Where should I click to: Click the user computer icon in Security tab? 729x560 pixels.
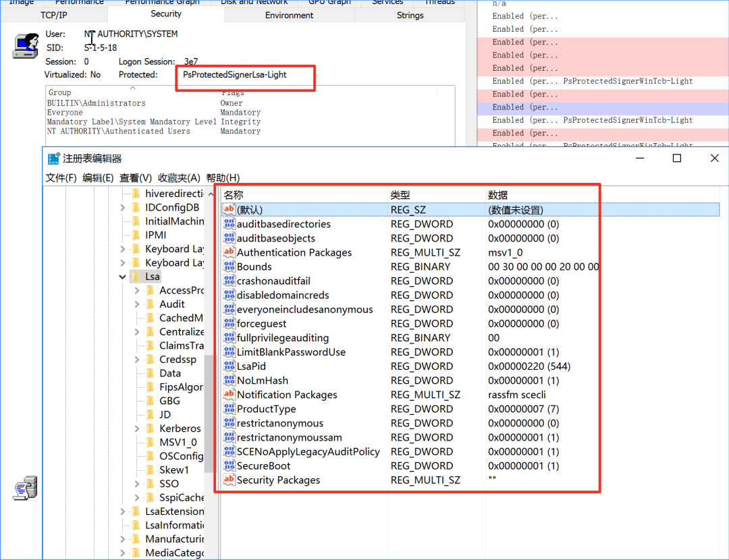(26, 46)
